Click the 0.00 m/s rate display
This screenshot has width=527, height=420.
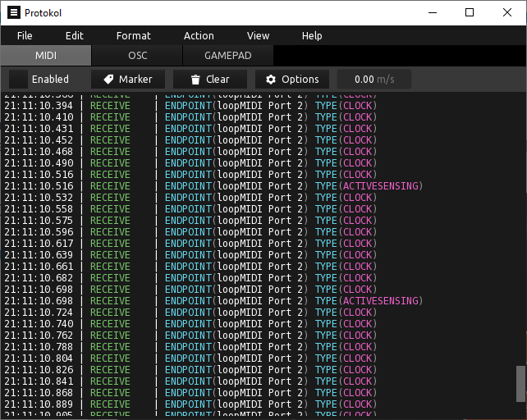pos(374,80)
